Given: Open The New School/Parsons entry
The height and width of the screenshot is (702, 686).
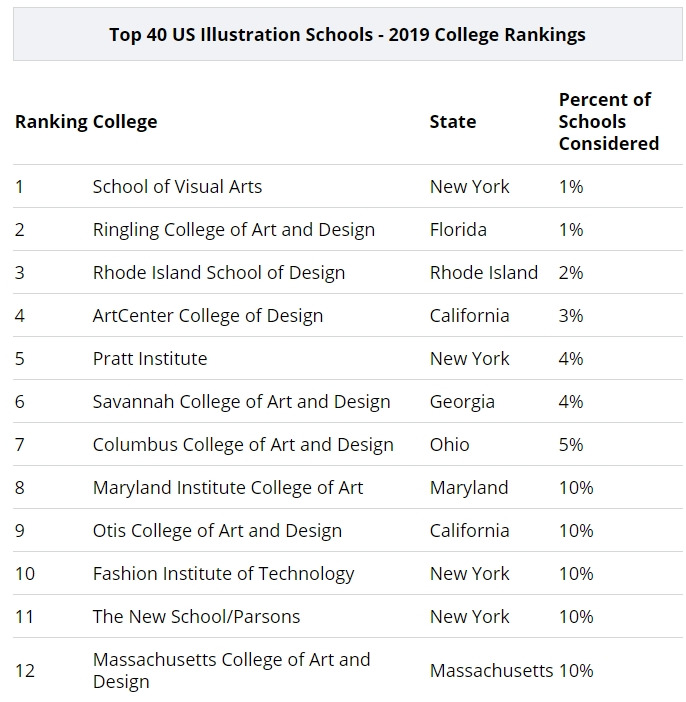Looking at the screenshot, I should pyautogui.click(x=196, y=617).
